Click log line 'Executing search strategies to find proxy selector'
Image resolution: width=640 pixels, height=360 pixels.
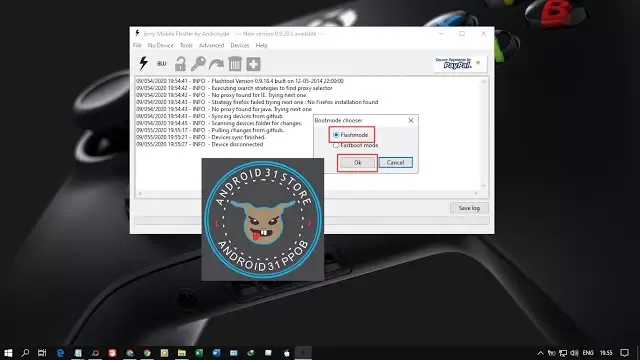click(x=234, y=88)
